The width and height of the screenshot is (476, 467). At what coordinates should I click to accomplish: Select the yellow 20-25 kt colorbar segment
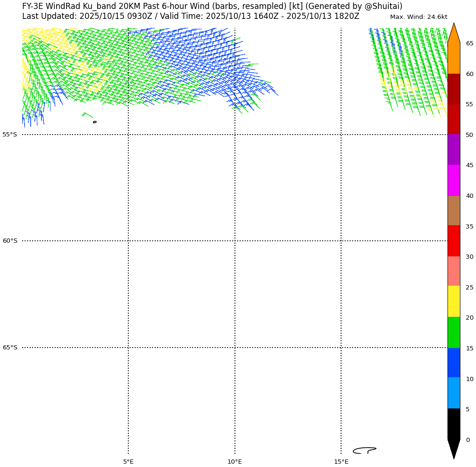453,301
